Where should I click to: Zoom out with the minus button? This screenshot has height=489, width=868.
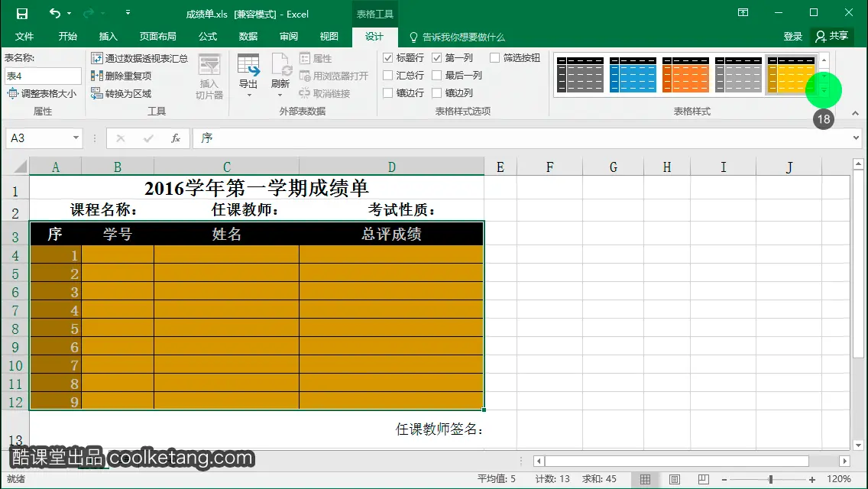[x=724, y=480]
